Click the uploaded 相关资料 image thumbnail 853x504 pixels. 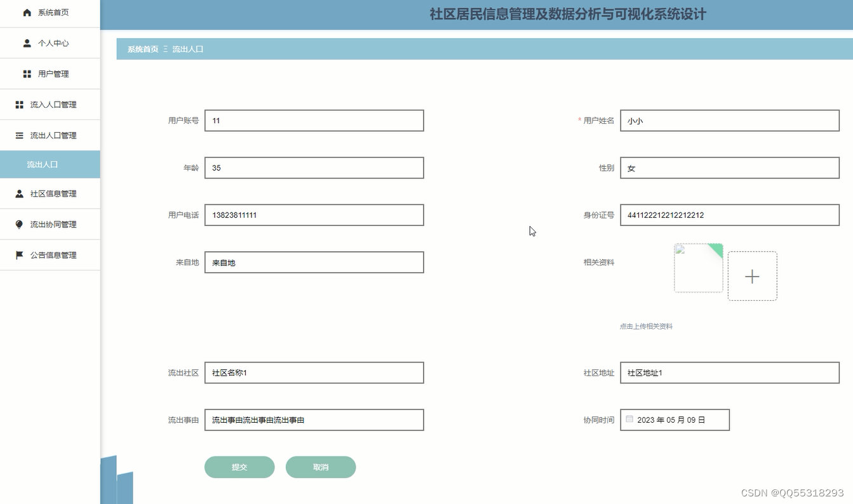click(x=699, y=268)
